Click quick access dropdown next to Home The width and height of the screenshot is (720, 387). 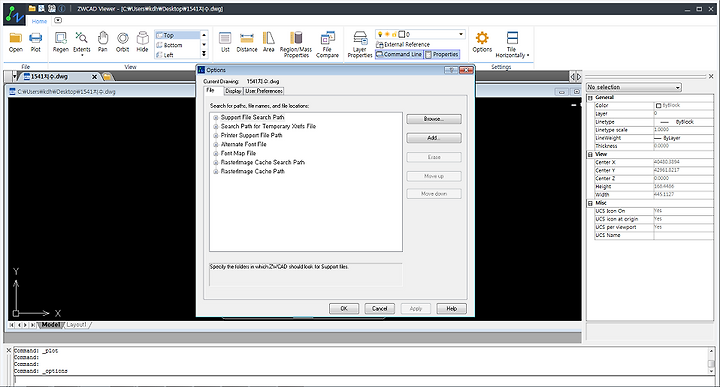click(x=58, y=20)
